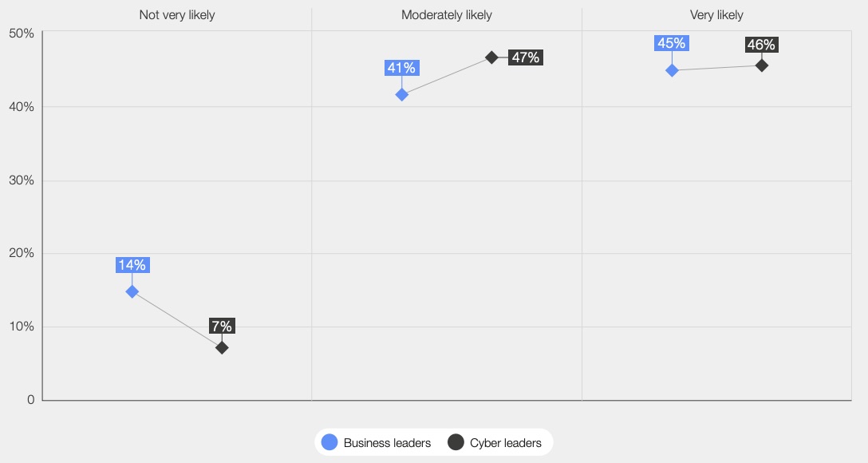
Task: Click the blue Business leaders legend circle
Action: pyautogui.click(x=329, y=442)
